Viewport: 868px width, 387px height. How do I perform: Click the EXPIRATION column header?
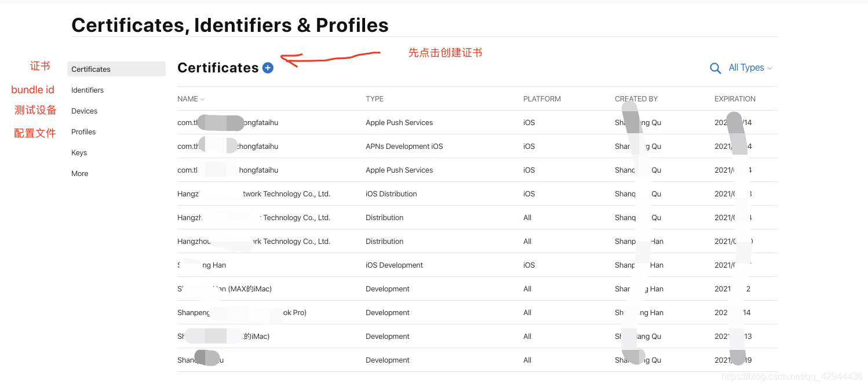[x=735, y=99]
